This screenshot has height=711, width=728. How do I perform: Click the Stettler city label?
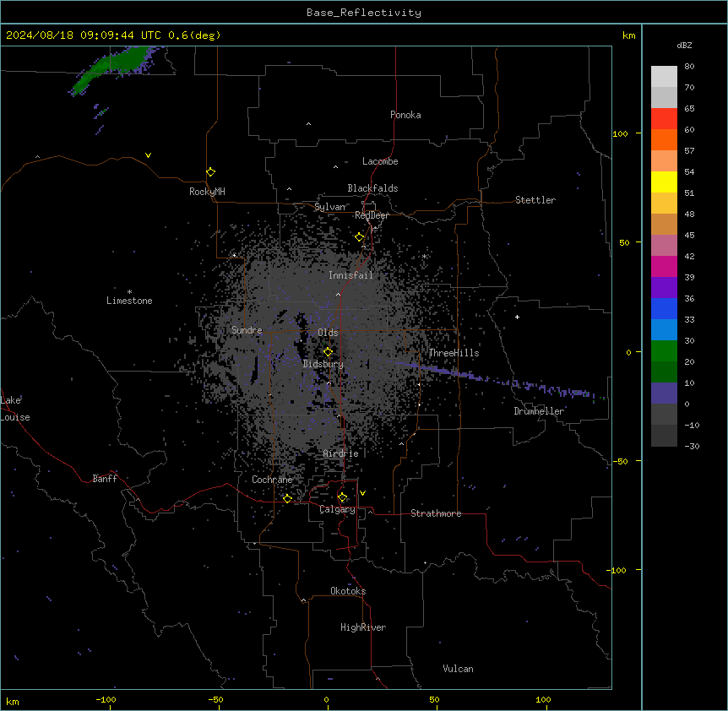[x=535, y=200]
